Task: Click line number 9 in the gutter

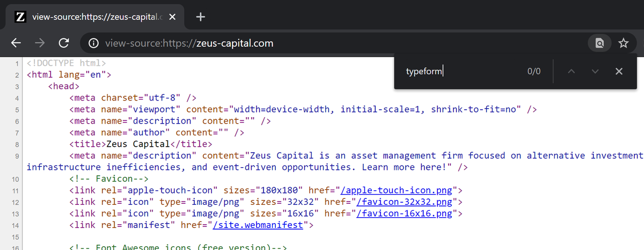Action: pyautogui.click(x=18, y=156)
